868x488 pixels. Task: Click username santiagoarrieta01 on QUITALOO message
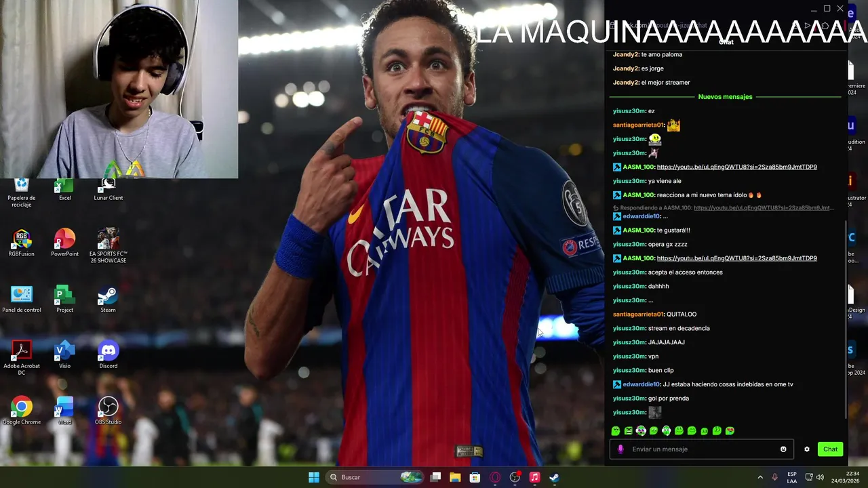[x=637, y=314]
